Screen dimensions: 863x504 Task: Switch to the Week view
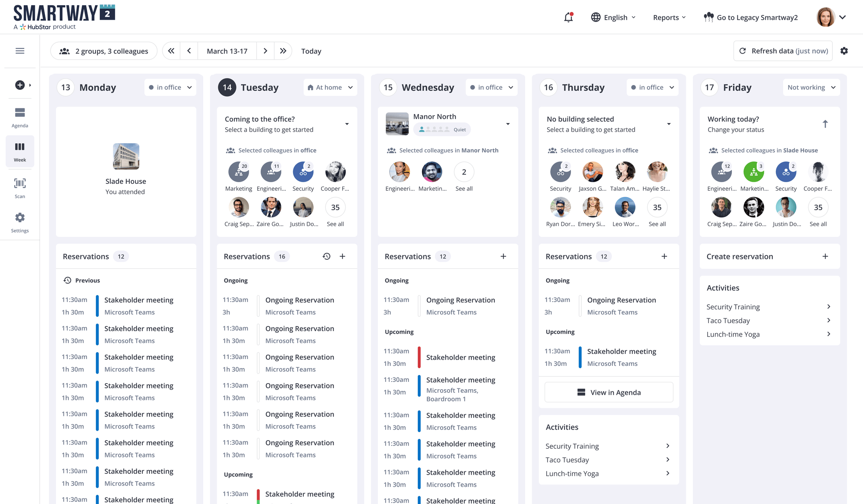[20, 151]
